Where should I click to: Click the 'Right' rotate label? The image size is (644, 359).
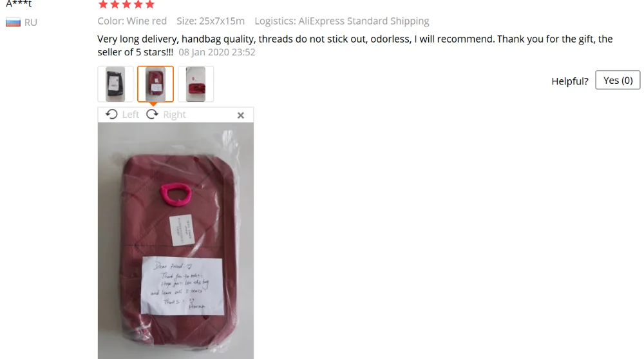coord(175,115)
